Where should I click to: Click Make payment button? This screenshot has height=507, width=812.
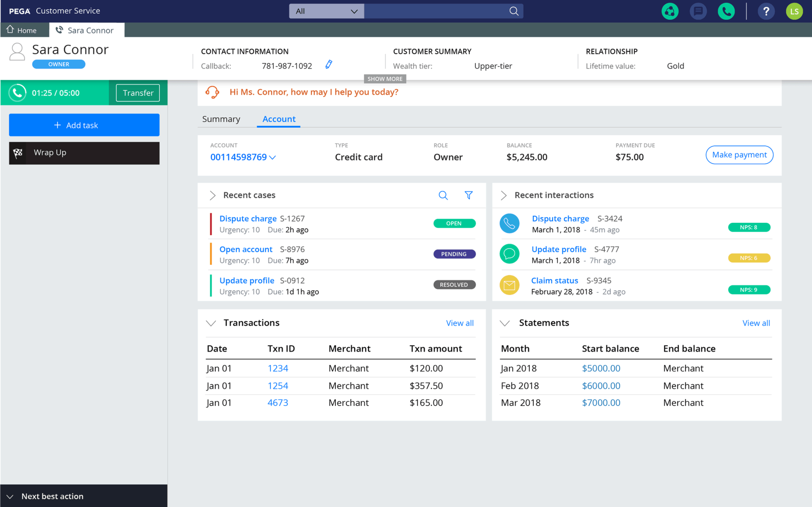click(x=739, y=155)
